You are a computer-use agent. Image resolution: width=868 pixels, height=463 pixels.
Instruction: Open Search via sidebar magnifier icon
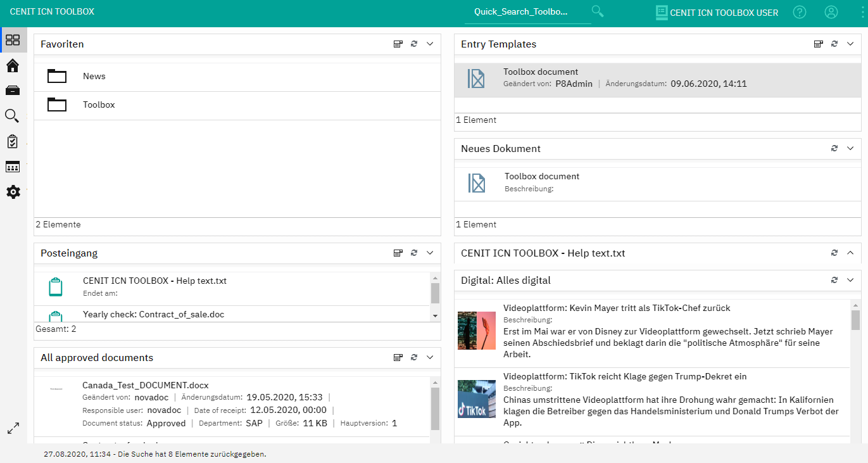(x=13, y=116)
